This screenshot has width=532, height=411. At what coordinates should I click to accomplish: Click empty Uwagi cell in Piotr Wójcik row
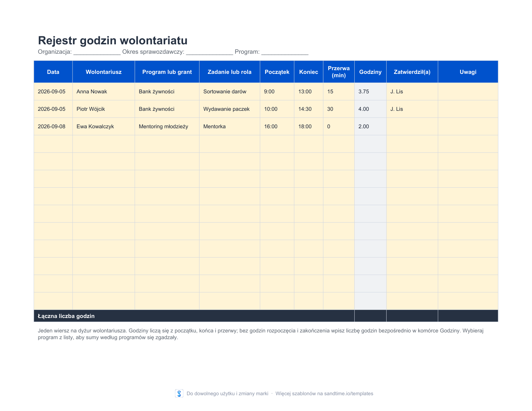click(x=468, y=109)
